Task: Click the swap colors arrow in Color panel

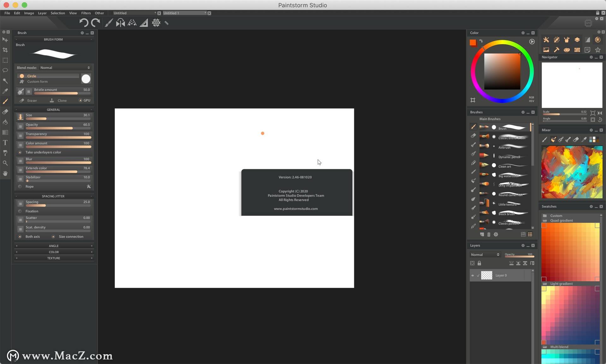Action: tap(481, 41)
